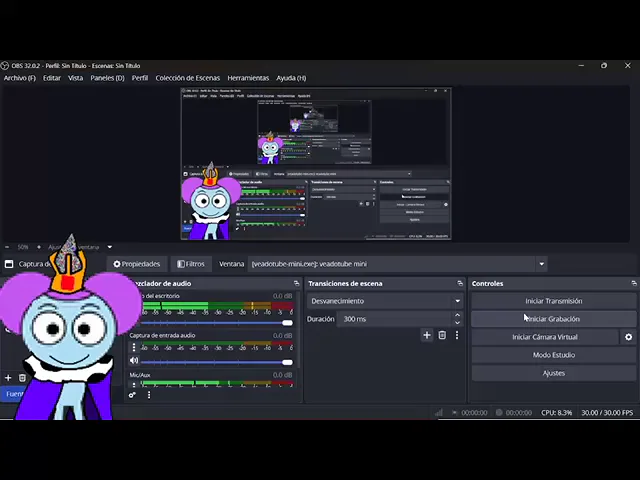The height and width of the screenshot is (480, 640).
Task: Open advanced audio properties gears icon
Action: [x=132, y=395]
